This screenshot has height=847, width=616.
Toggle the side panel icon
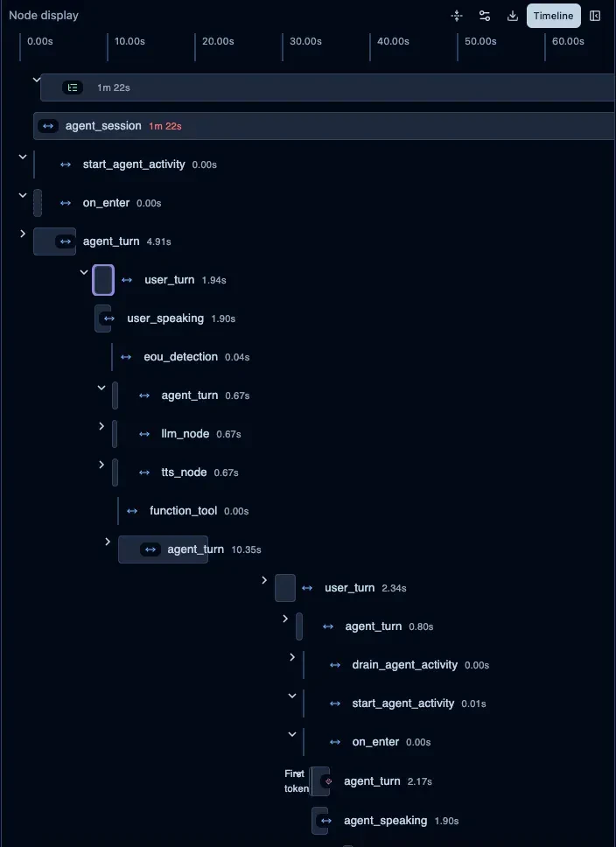(x=595, y=16)
